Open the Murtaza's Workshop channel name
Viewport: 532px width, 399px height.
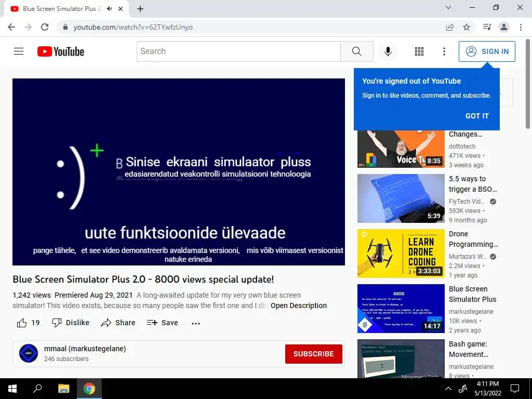tap(468, 257)
